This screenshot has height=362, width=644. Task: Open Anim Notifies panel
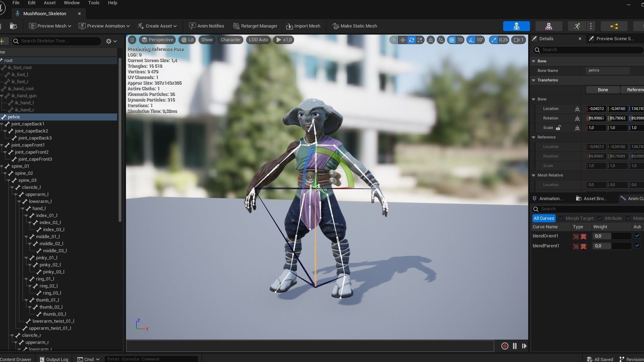click(206, 26)
